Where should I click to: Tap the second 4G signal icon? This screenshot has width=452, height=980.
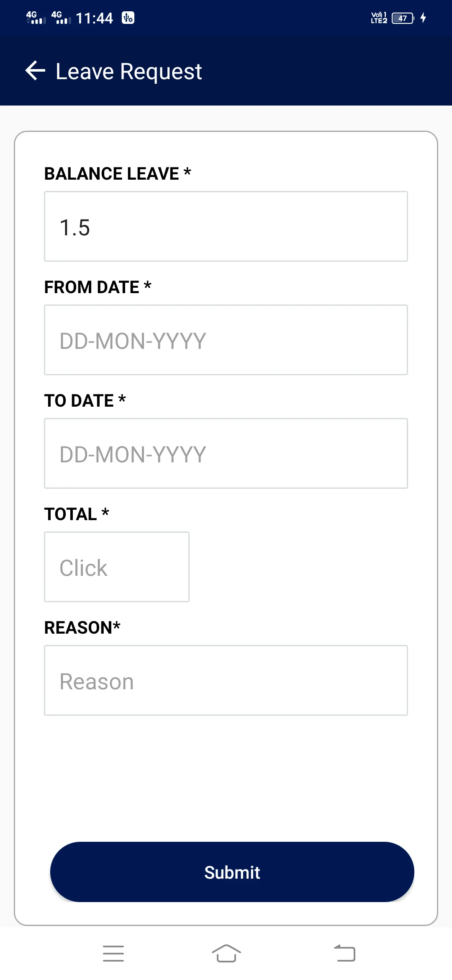[x=61, y=18]
